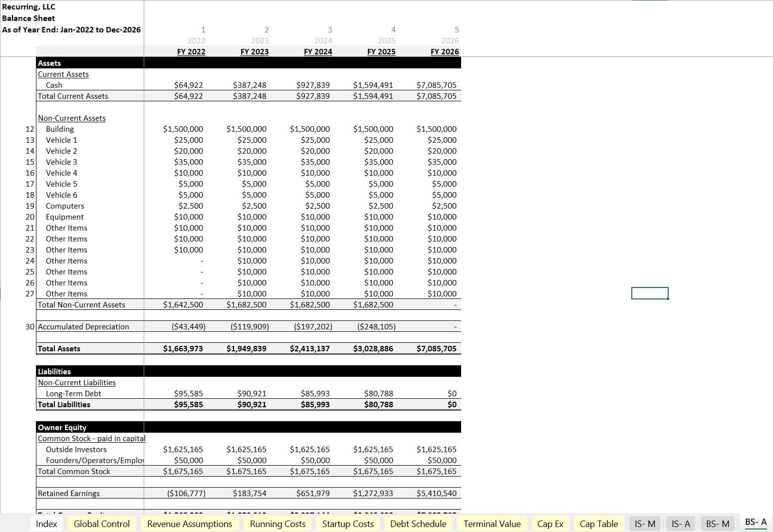
Task: Open the Index sheet tab
Action: [x=46, y=524]
